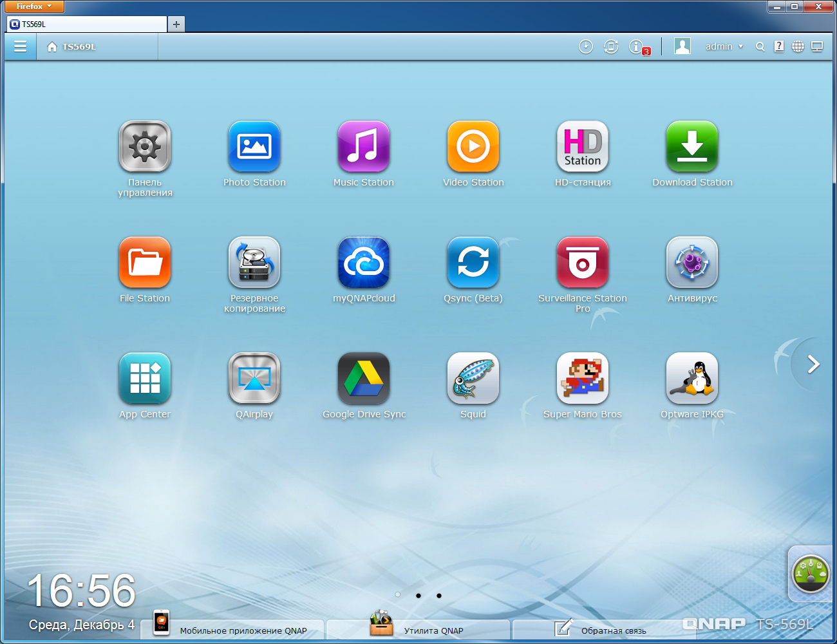Open QAirplay app
Viewport: 837px width, 644px height.
254,379
